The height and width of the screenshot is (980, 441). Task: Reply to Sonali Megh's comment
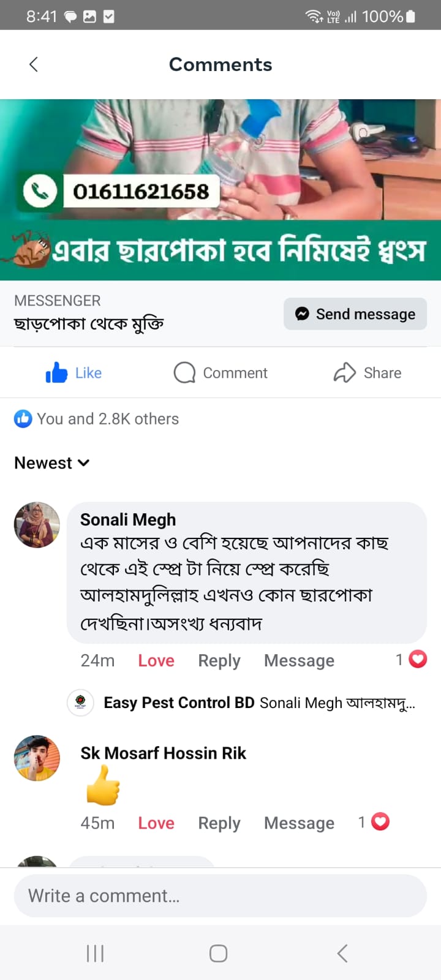219,660
